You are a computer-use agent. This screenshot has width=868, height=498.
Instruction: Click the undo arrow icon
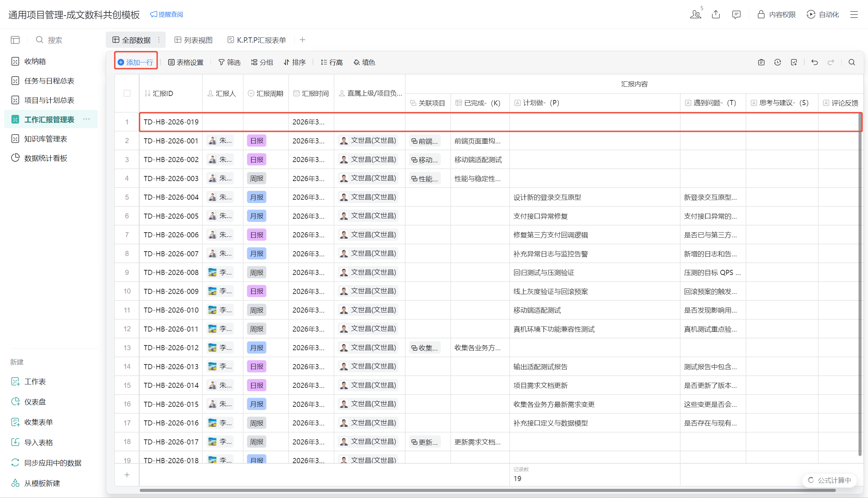click(x=814, y=62)
